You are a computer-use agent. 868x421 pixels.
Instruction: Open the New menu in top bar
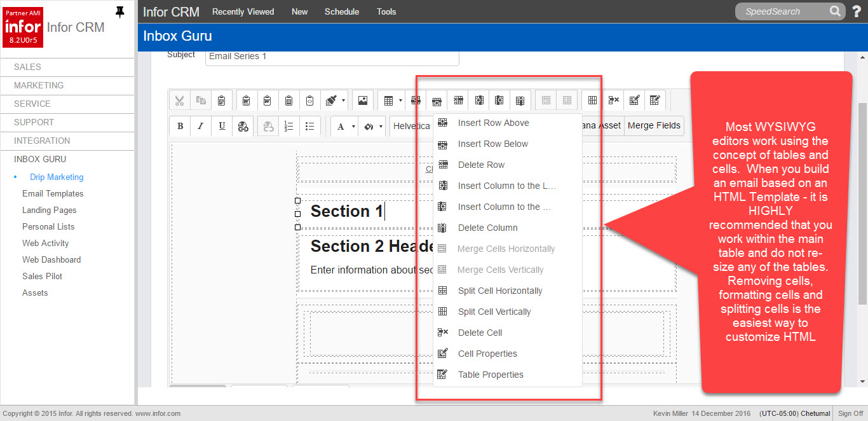pos(299,11)
